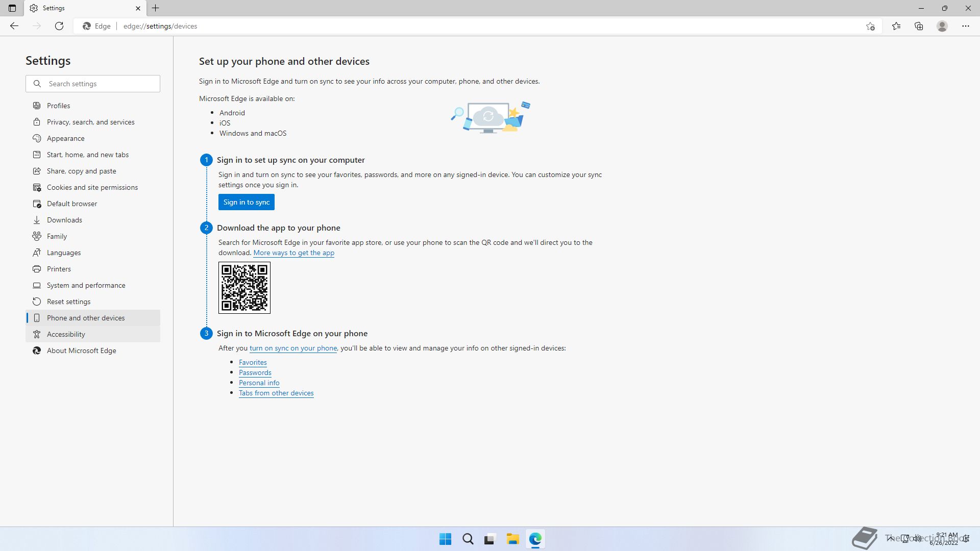
Task: Open Family settings
Action: click(x=93, y=236)
